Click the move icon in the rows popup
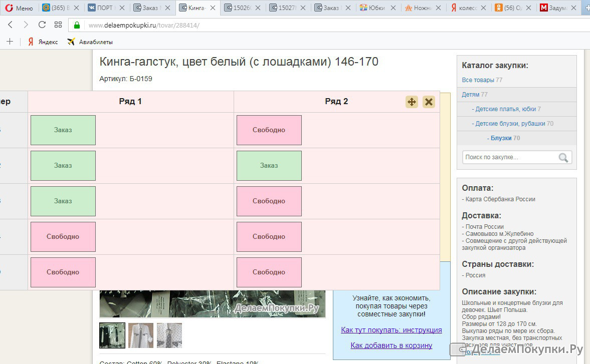The height and width of the screenshot is (364, 590). [x=412, y=102]
